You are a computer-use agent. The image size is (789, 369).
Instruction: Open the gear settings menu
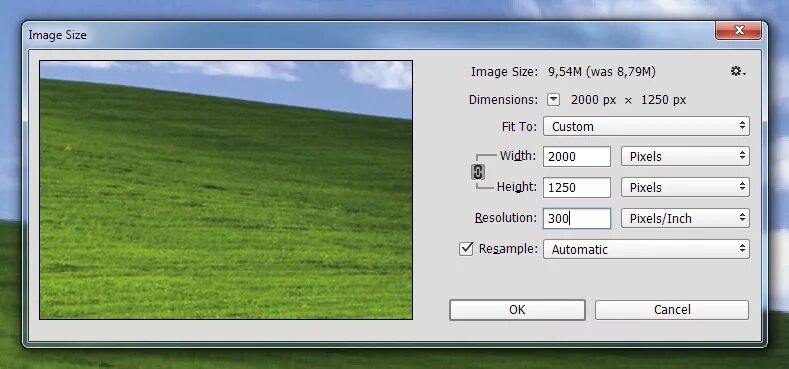tap(738, 72)
